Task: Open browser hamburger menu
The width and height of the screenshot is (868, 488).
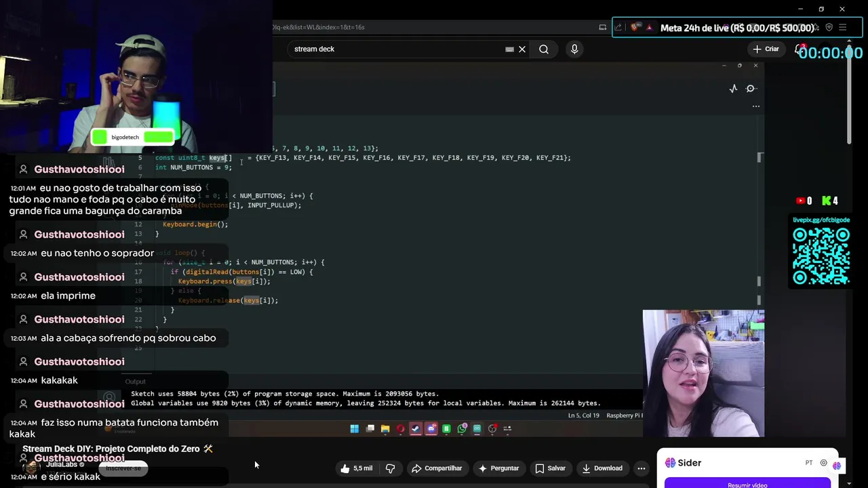Action: tap(842, 27)
